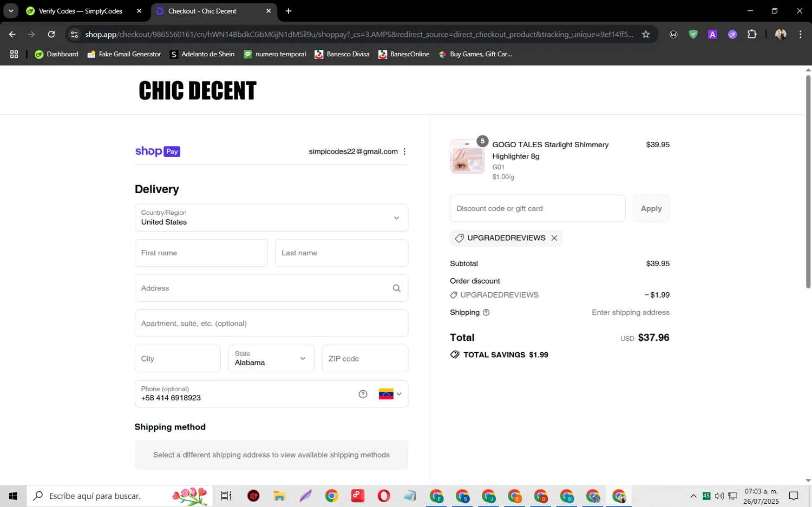Bookmark this page with the star icon
Viewport: 812px width, 507px height.
point(646,34)
